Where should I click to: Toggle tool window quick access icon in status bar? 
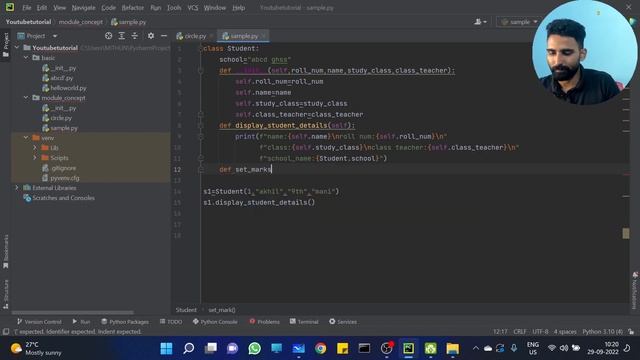pyautogui.click(x=6, y=332)
